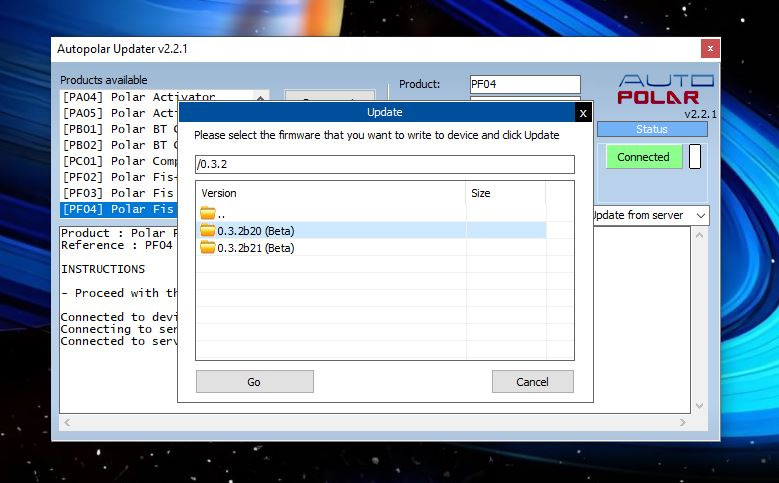
Task: Select [PB01] Polar BT product
Action: click(119, 129)
